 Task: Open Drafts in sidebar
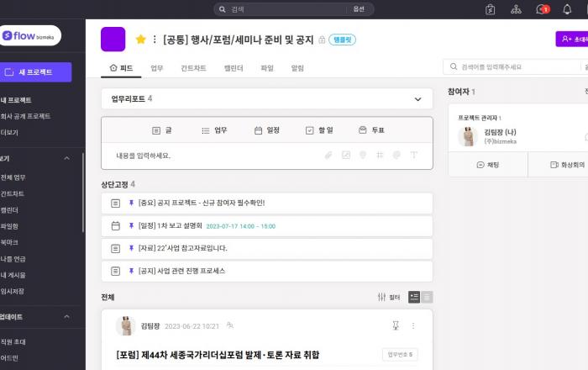point(12,291)
